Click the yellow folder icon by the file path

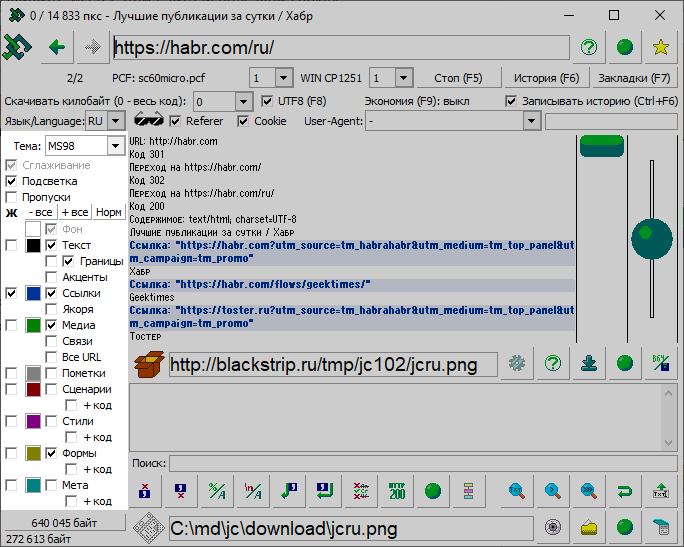point(589,527)
